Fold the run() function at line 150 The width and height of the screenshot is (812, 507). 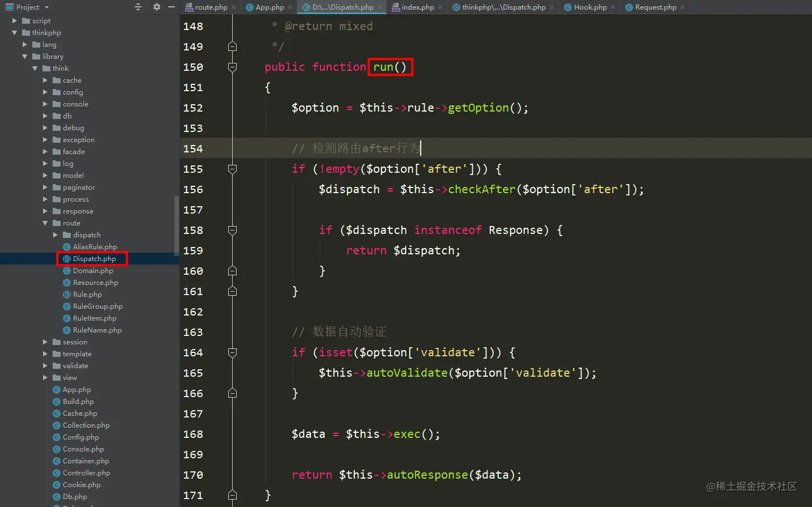point(232,67)
